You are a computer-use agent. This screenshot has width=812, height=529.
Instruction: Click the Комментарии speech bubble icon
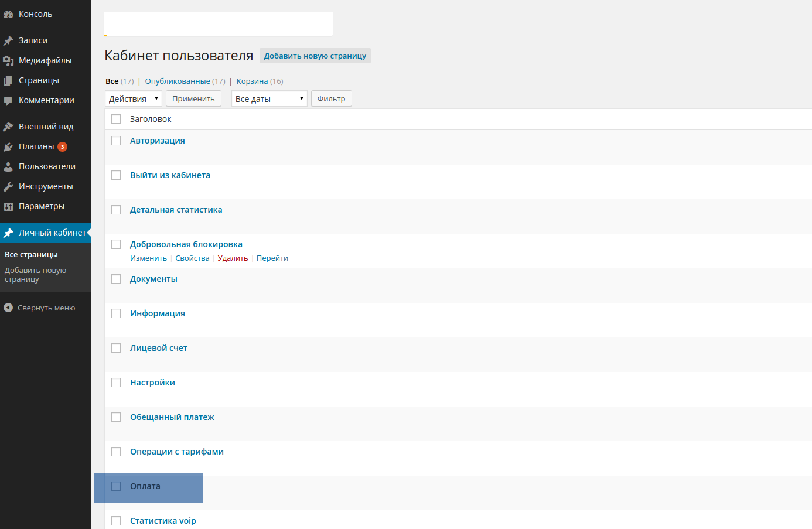click(8, 101)
